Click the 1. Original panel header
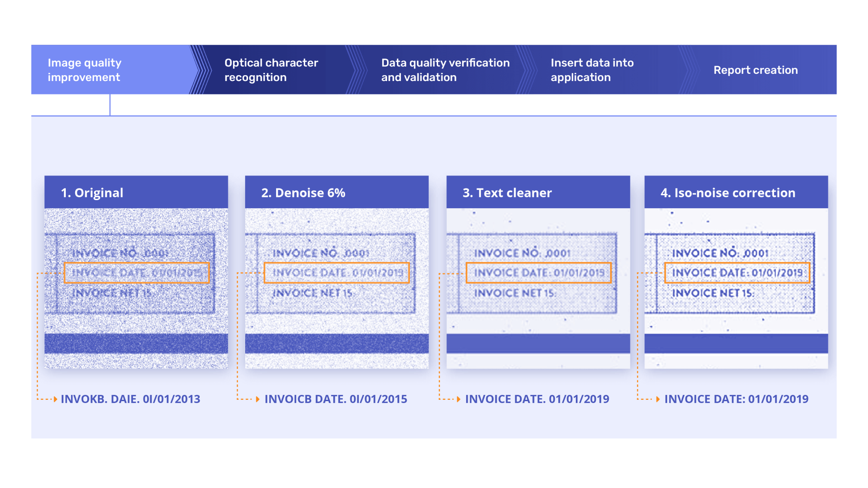Viewport: 868px width, 488px height. (x=136, y=193)
